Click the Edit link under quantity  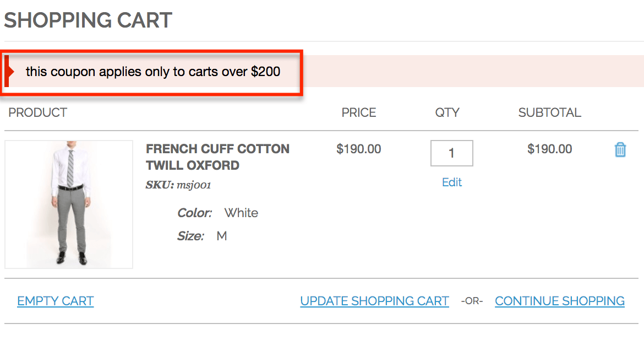(x=452, y=182)
